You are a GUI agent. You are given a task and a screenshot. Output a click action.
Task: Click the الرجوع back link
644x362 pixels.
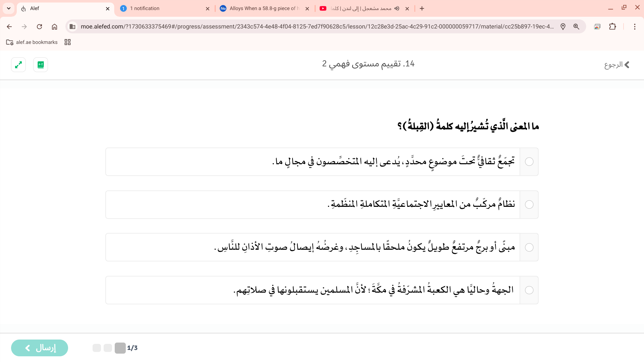[616, 65]
